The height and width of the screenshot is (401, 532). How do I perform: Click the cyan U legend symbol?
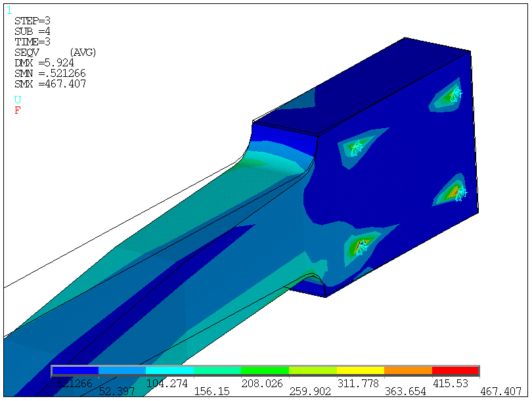(18, 99)
